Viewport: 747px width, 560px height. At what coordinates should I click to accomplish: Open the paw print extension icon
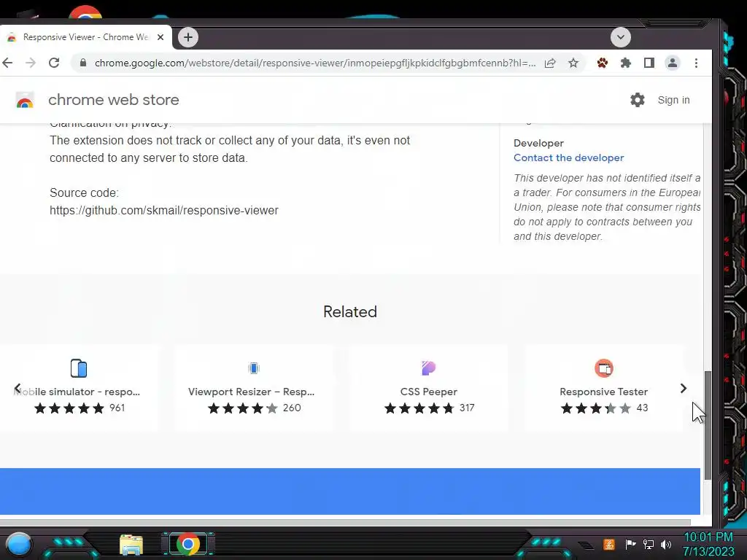[602, 63]
